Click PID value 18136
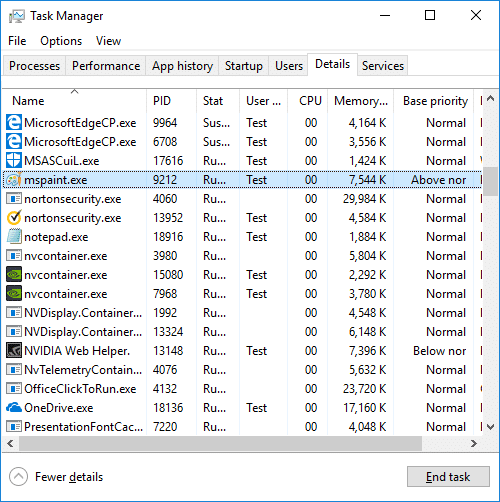The height and width of the screenshot is (502, 500). pos(168,408)
